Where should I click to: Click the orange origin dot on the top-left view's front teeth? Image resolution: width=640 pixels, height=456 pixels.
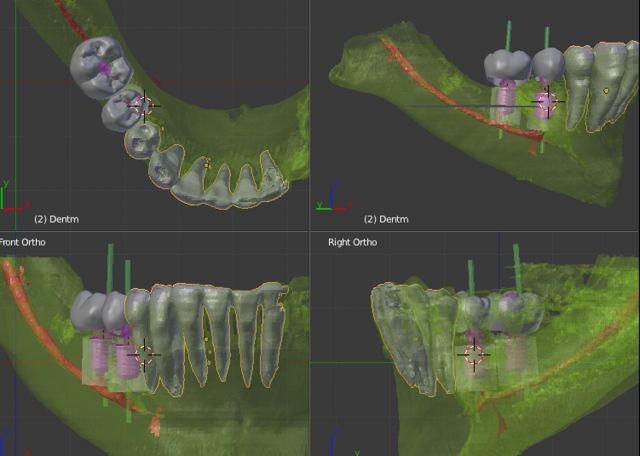[x=207, y=160]
